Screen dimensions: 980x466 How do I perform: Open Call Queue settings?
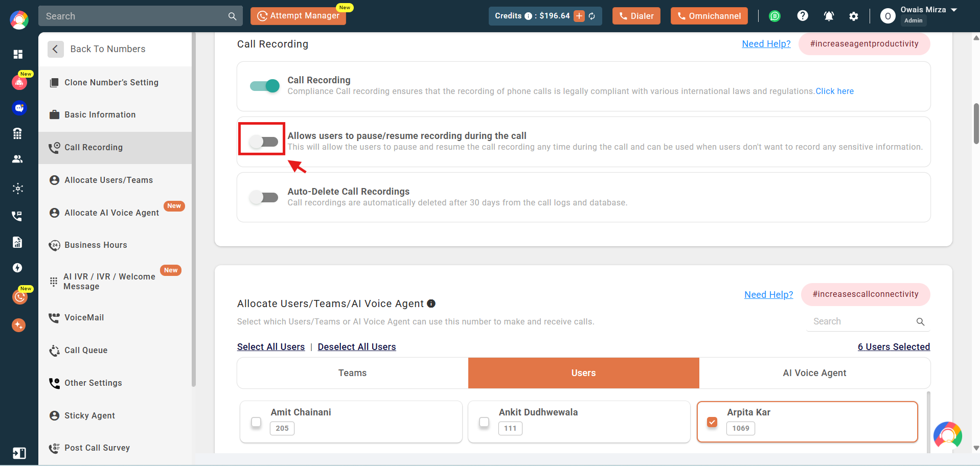[115, 351]
